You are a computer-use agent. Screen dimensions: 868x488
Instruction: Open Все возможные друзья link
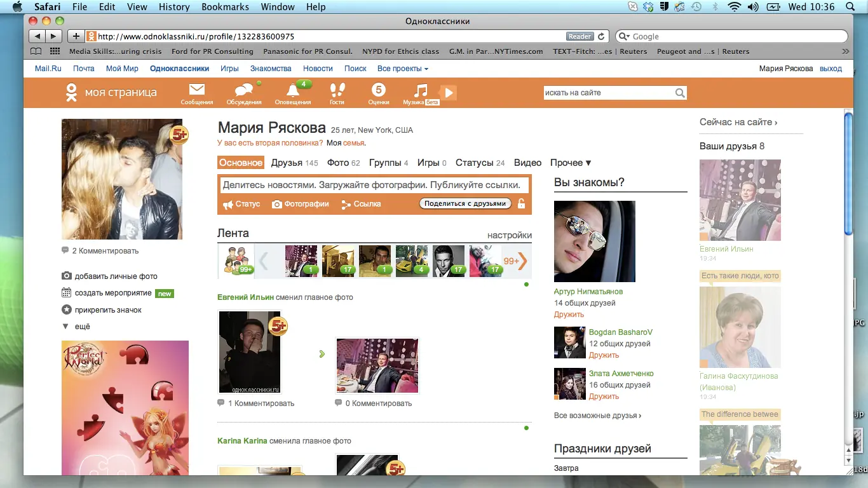[x=597, y=416]
